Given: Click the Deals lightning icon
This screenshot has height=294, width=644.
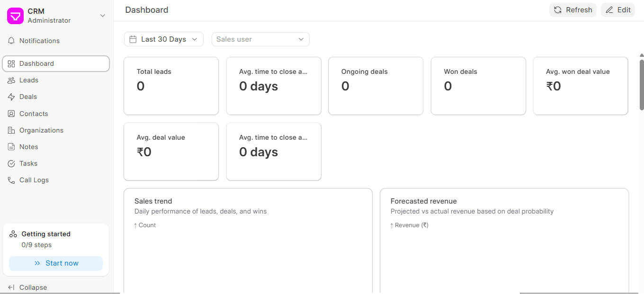Looking at the screenshot, I should click(11, 97).
